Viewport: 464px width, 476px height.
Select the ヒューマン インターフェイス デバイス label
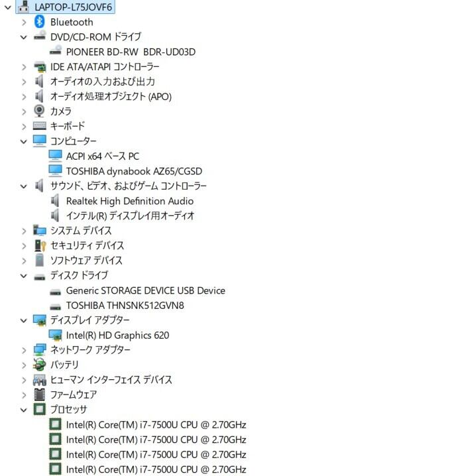point(111,380)
